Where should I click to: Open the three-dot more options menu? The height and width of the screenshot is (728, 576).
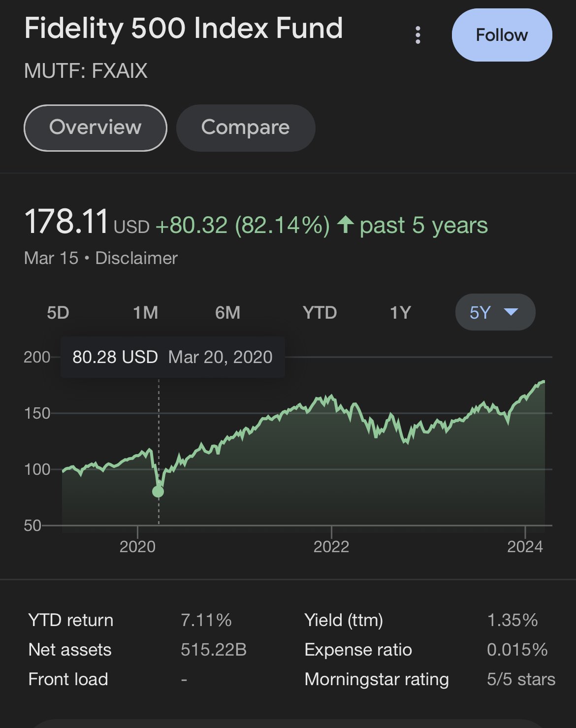(x=418, y=35)
